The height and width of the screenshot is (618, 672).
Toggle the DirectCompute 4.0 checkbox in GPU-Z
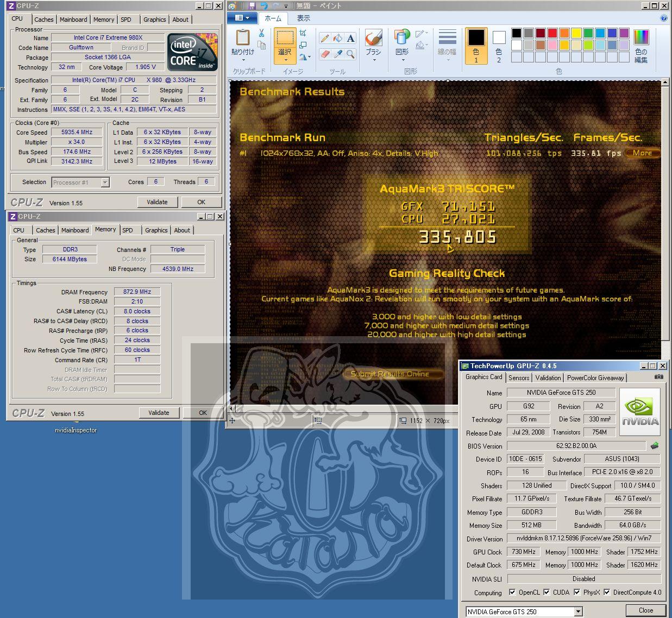pos(607,592)
